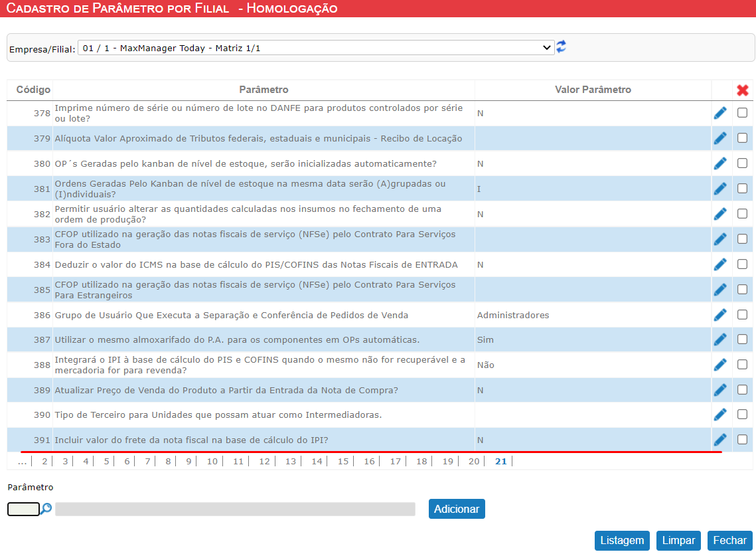Edit parameter 379 with pencil icon

tap(720, 139)
